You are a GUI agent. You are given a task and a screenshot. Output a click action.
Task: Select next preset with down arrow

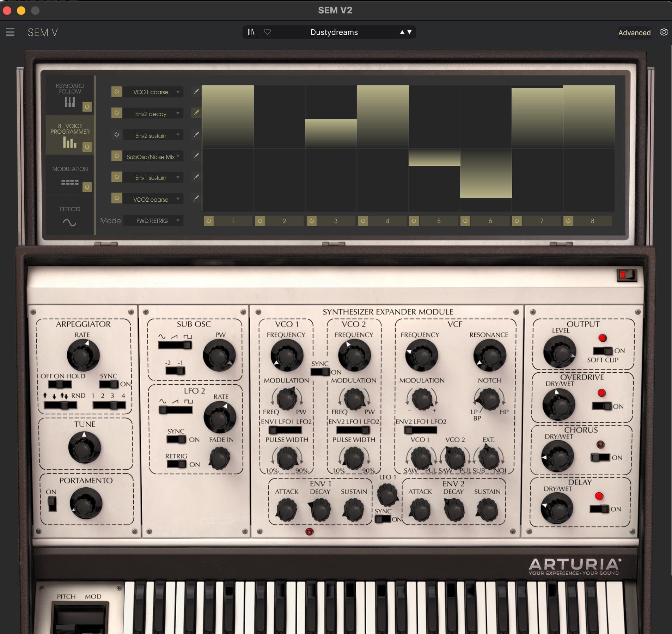click(409, 32)
